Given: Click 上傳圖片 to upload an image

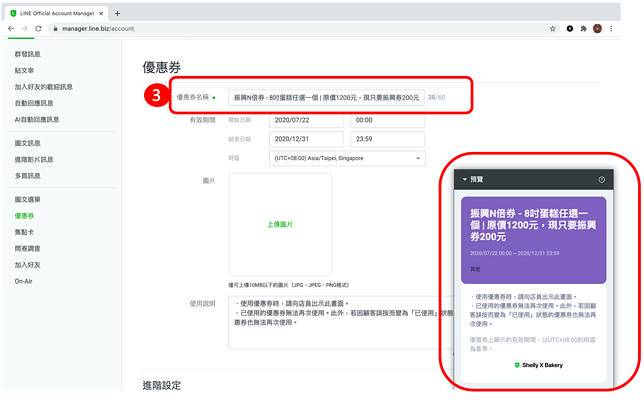Looking at the screenshot, I should [x=279, y=225].
